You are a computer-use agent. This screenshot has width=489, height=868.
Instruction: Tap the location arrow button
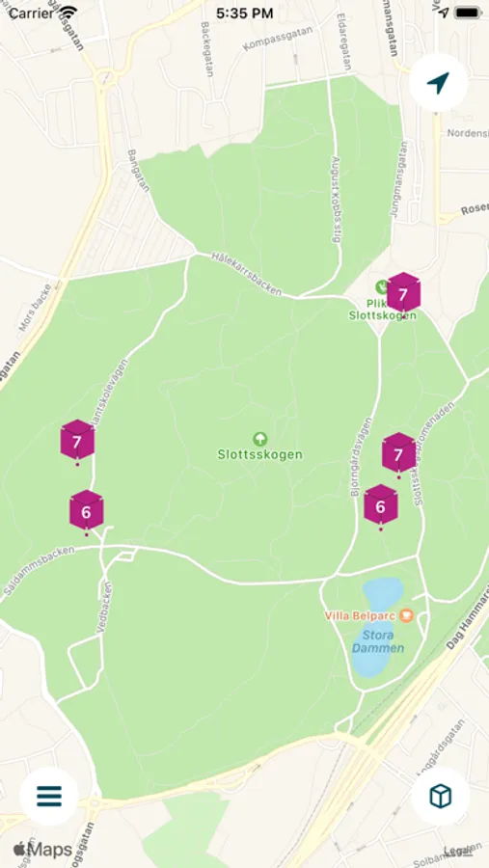tap(438, 83)
